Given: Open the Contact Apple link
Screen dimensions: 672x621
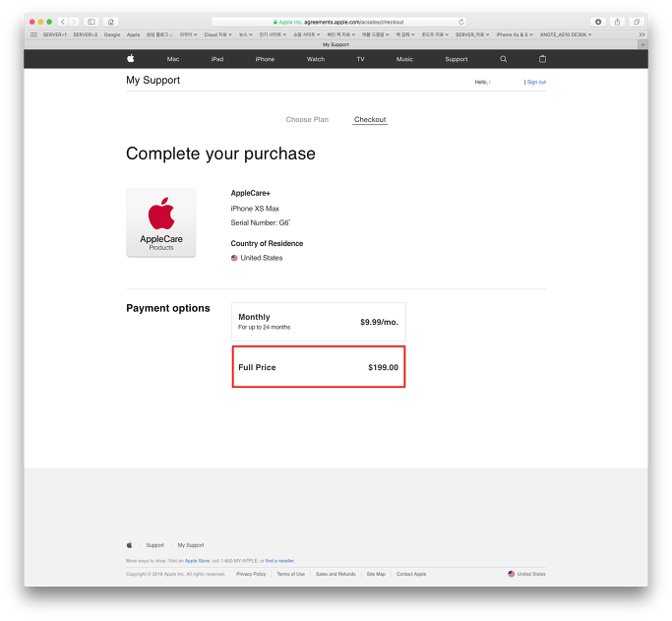Looking at the screenshot, I should point(411,574).
